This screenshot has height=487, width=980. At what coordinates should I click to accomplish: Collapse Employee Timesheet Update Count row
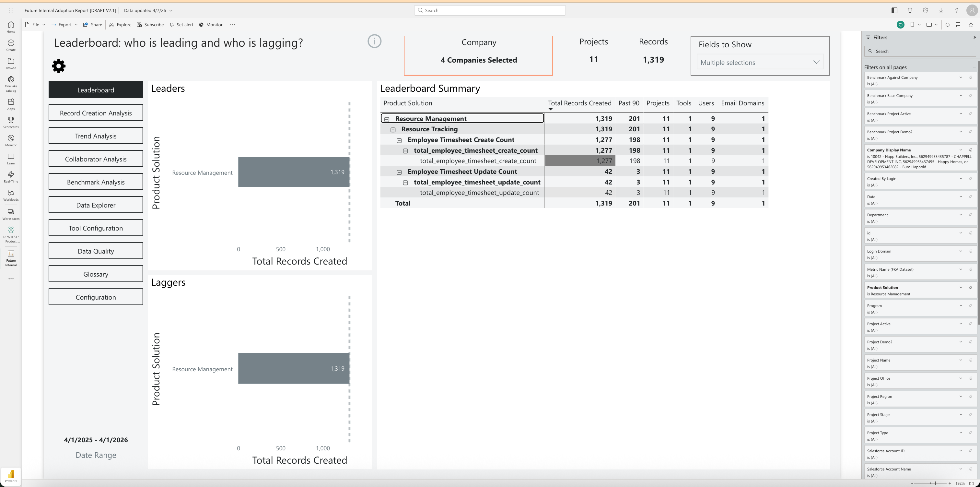(x=399, y=172)
